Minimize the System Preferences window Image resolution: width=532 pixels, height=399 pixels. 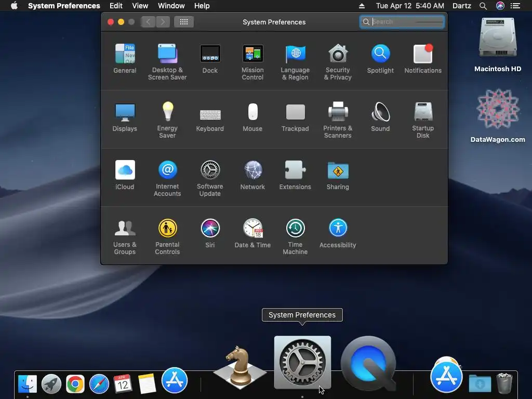pos(121,22)
